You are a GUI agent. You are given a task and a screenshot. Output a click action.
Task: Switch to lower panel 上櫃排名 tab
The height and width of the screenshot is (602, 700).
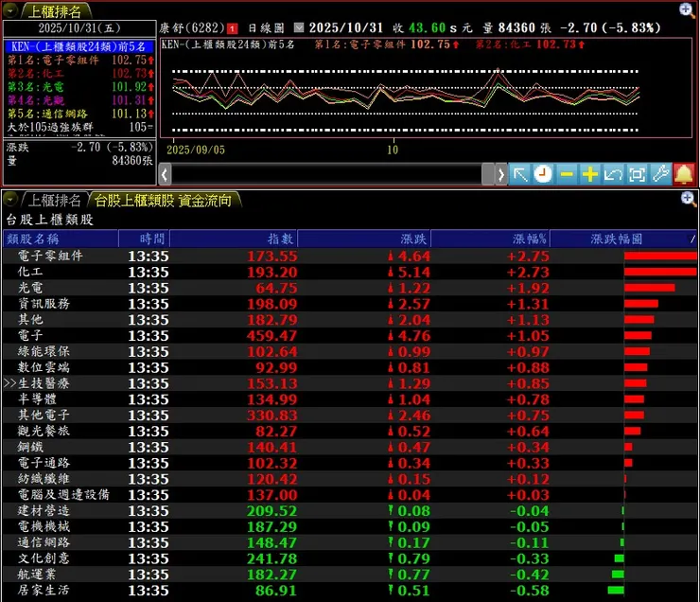(x=54, y=201)
